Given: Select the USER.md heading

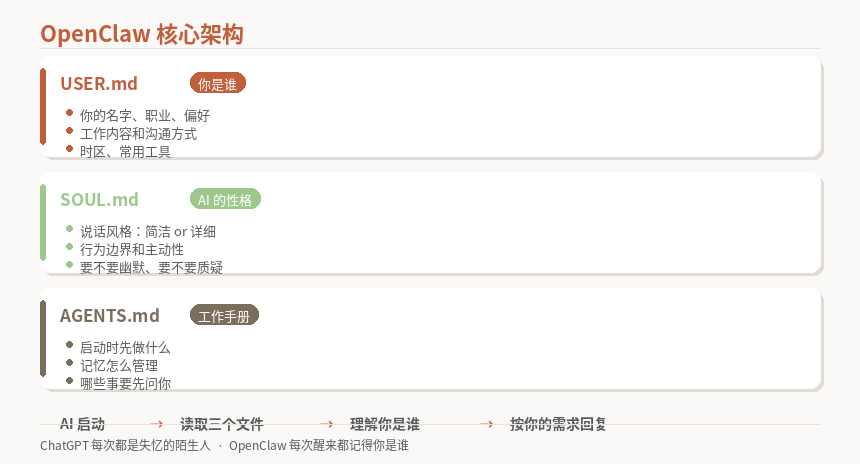Looking at the screenshot, I should pos(99,84).
